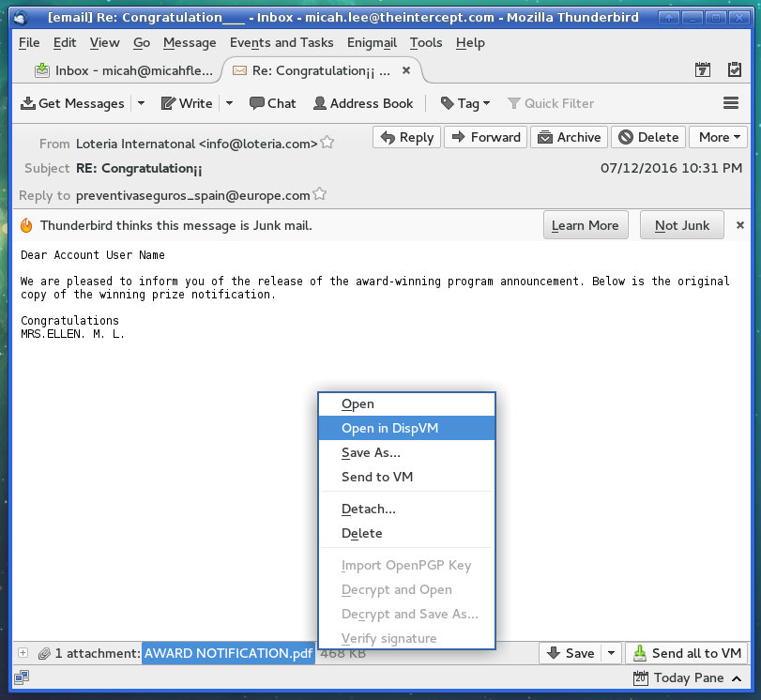Viewport: 761px width, 700px height.
Task: Open the tasks tab icon
Action: (735, 69)
